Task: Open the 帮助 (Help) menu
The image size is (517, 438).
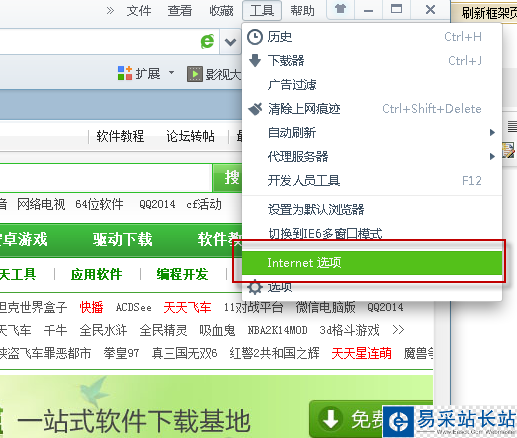Action: (302, 11)
